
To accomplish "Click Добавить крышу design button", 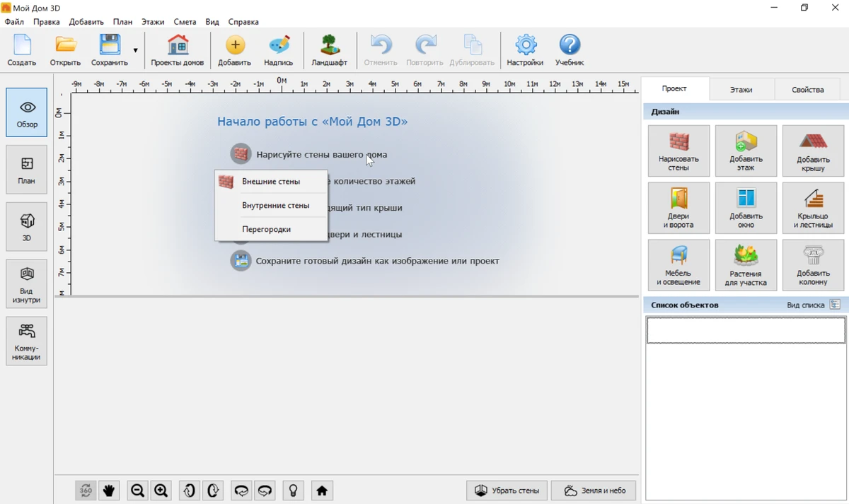I will click(813, 151).
